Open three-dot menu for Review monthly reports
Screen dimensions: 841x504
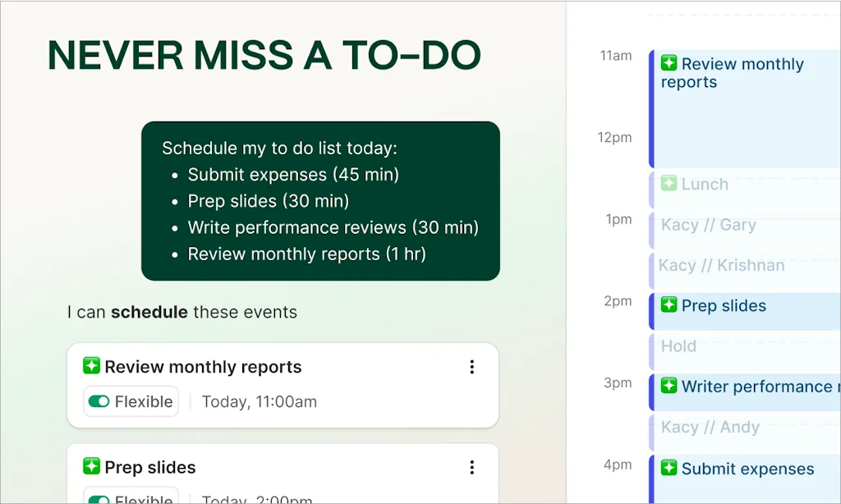pyautogui.click(x=471, y=367)
